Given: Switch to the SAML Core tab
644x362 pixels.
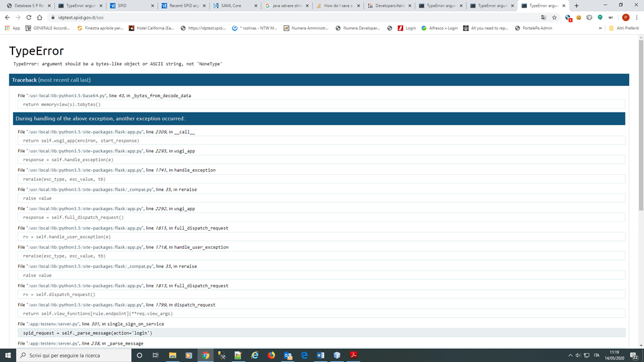Looking at the screenshot, I should [234, 6].
